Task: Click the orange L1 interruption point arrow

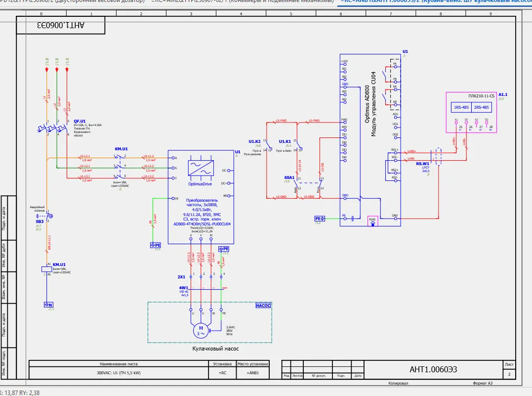Action: tap(47, 70)
